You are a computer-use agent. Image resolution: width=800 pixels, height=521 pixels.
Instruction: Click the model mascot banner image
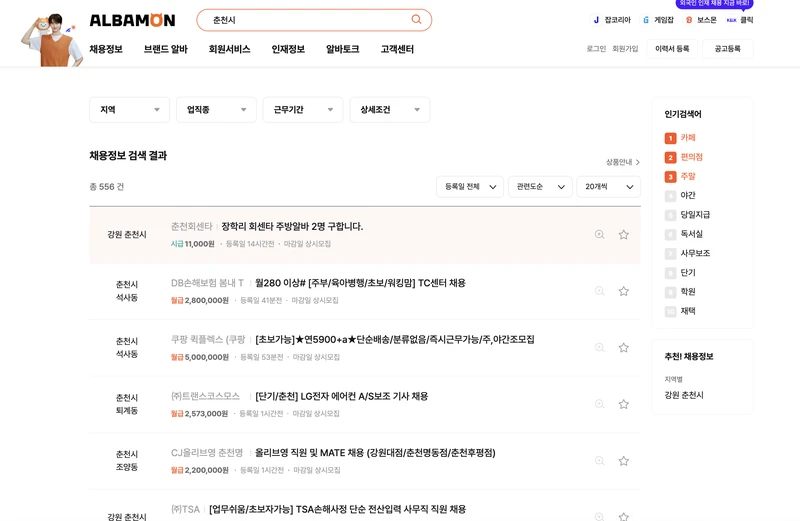point(51,40)
